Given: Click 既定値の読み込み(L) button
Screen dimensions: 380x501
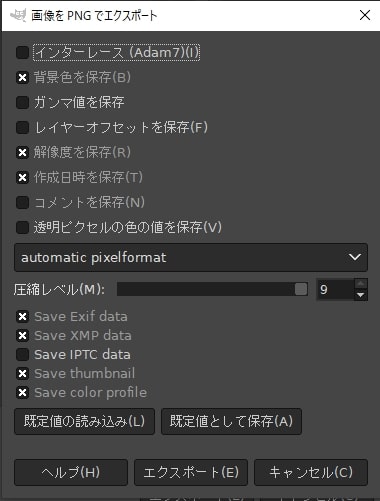Looking at the screenshot, I should (85, 421).
